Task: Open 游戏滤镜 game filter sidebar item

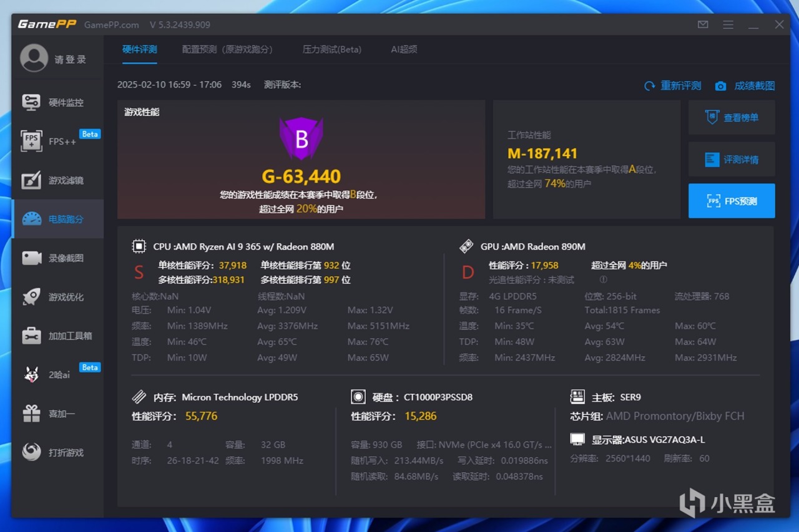Action: (57, 180)
